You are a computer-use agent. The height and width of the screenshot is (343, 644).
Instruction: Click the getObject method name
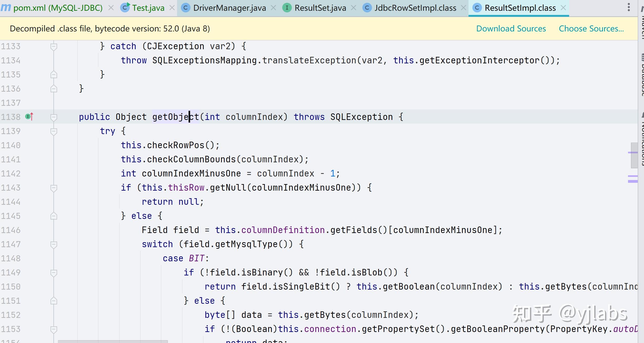point(176,117)
